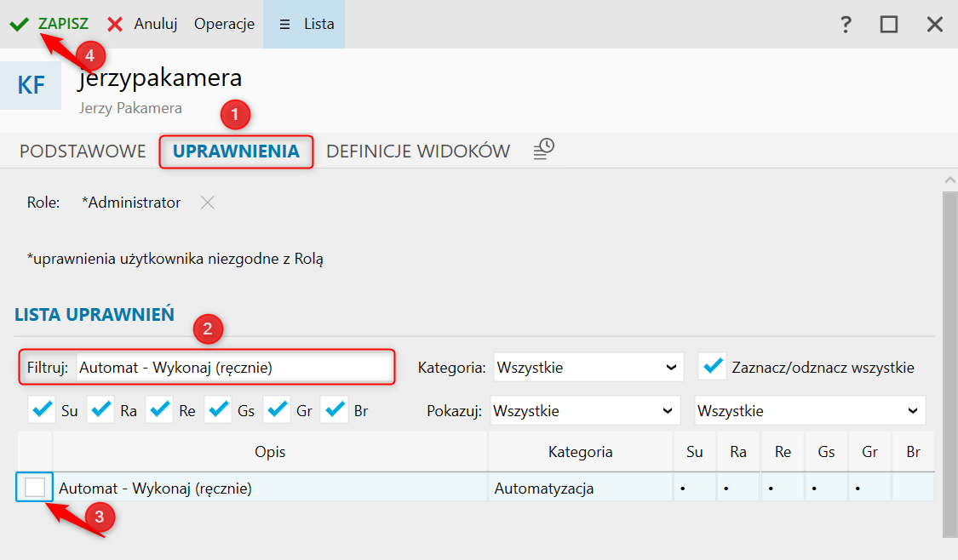
Task: Click the Gr column header
Action: coord(869,452)
